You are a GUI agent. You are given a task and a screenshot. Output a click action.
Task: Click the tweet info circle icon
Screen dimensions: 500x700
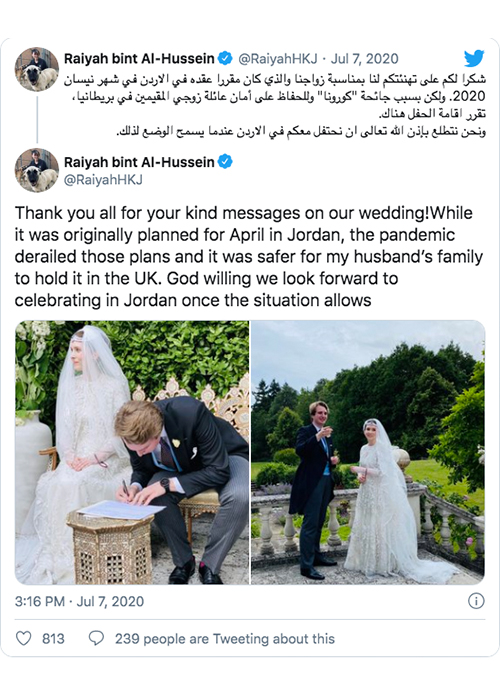click(476, 601)
